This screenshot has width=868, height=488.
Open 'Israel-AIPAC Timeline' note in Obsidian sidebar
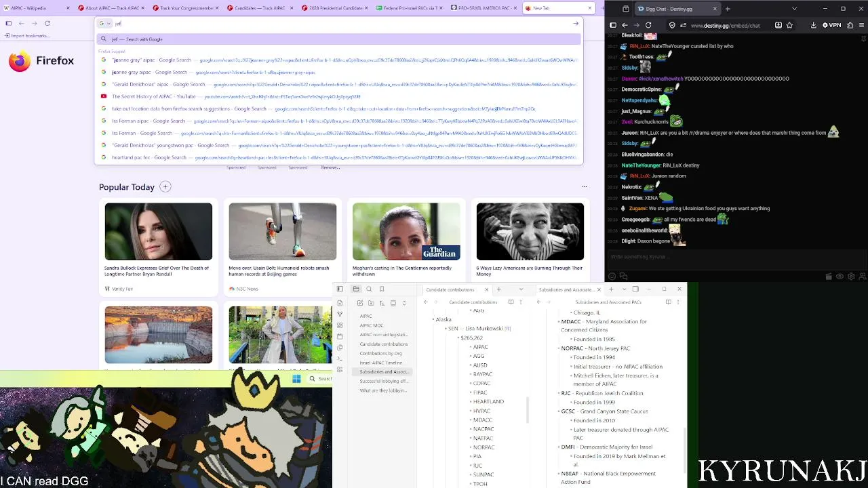[381, 363]
